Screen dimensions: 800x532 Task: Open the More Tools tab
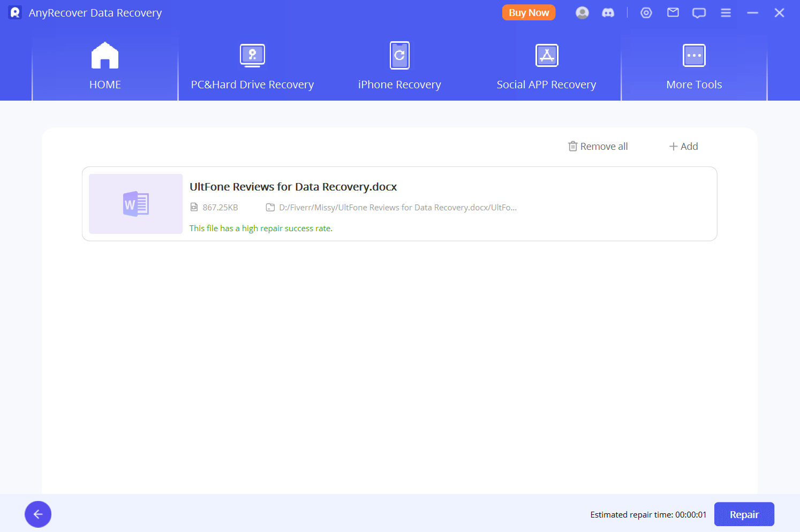pyautogui.click(x=694, y=67)
